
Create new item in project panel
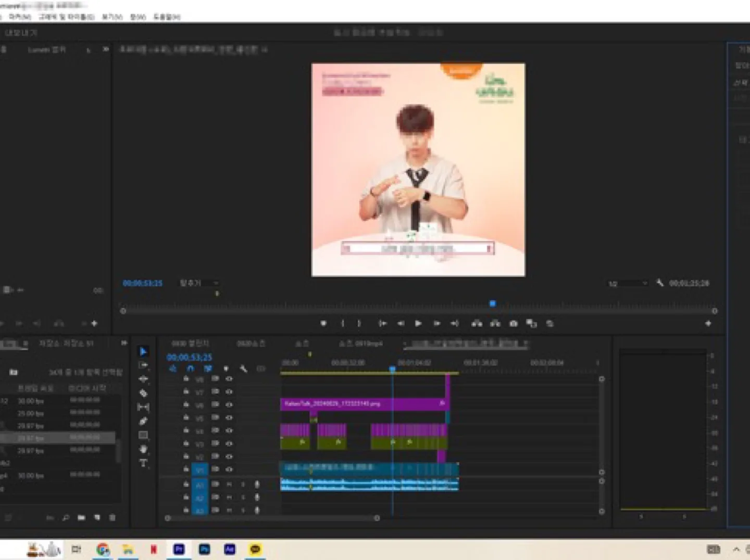pos(97,517)
